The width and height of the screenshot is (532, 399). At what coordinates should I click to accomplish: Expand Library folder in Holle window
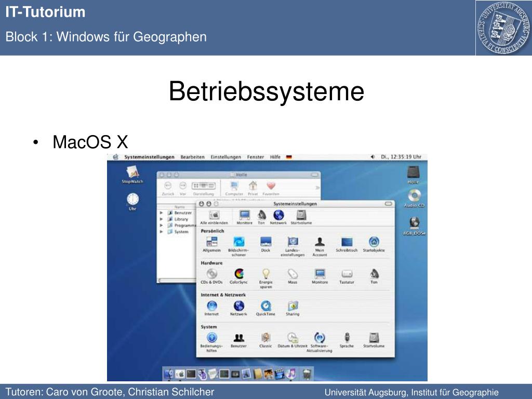pos(162,219)
